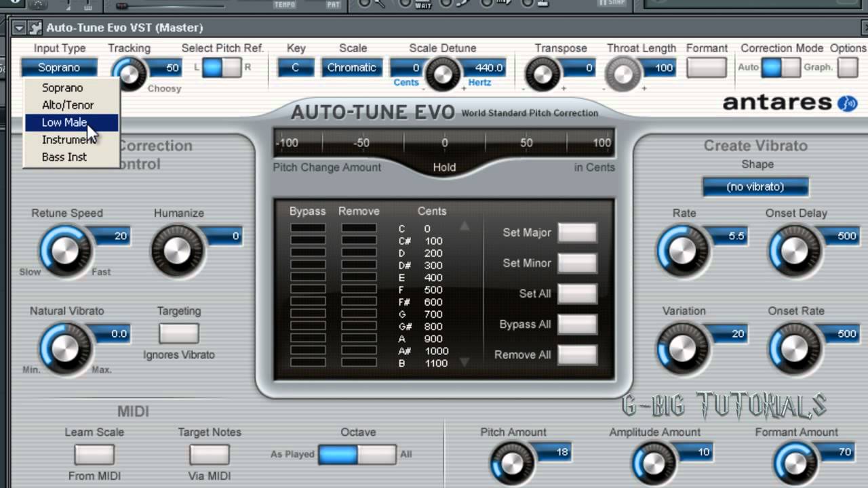Click the Scale Detune Cents value field
Viewport: 868px width, 488px height.
click(408, 68)
